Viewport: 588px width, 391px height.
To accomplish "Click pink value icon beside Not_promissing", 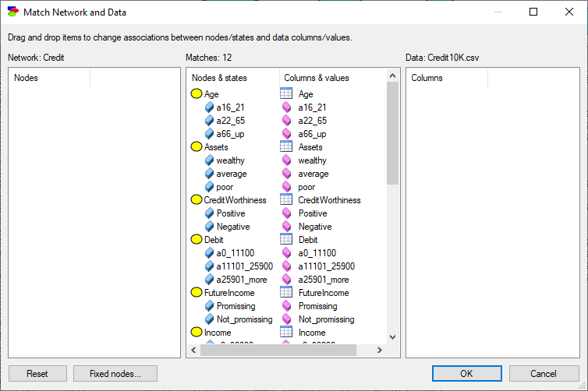I will tap(286, 319).
